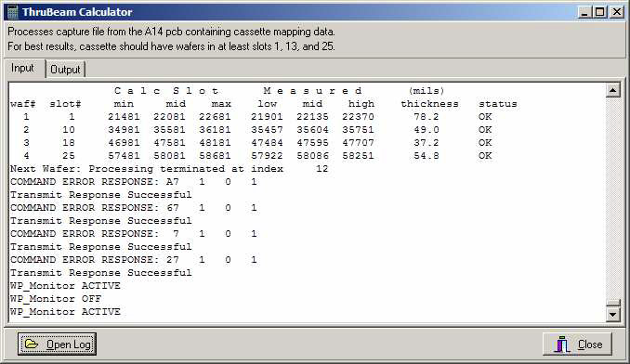Click the first 'WP_Monitor ACTIVE' line
This screenshot has height=364, width=630.
pos(65,285)
